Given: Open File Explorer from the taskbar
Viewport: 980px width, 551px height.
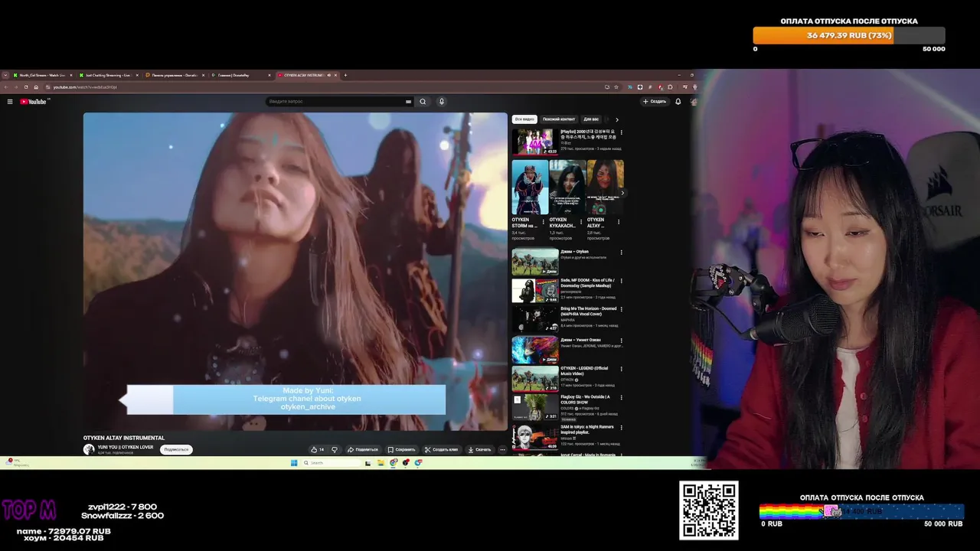Looking at the screenshot, I should point(381,463).
